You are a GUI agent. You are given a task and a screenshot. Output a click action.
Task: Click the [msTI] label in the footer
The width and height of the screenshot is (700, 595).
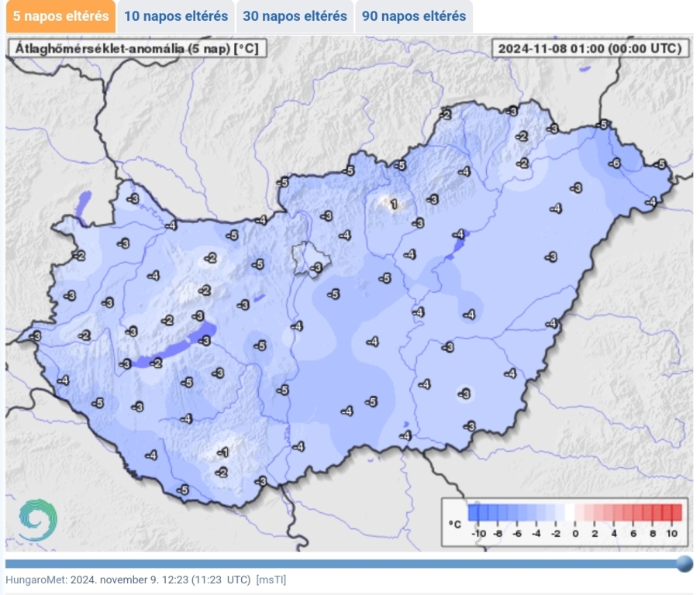(271, 580)
